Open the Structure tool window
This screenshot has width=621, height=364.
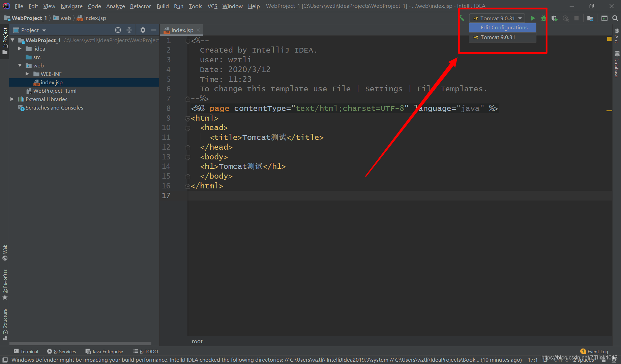5,324
